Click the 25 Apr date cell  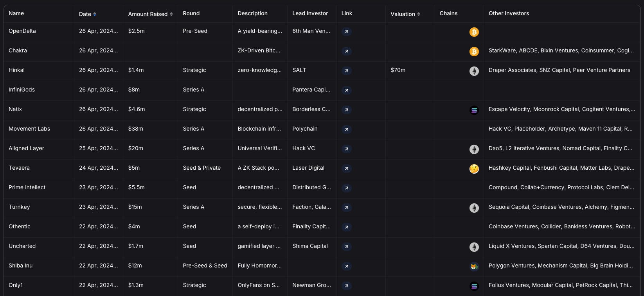(x=99, y=148)
